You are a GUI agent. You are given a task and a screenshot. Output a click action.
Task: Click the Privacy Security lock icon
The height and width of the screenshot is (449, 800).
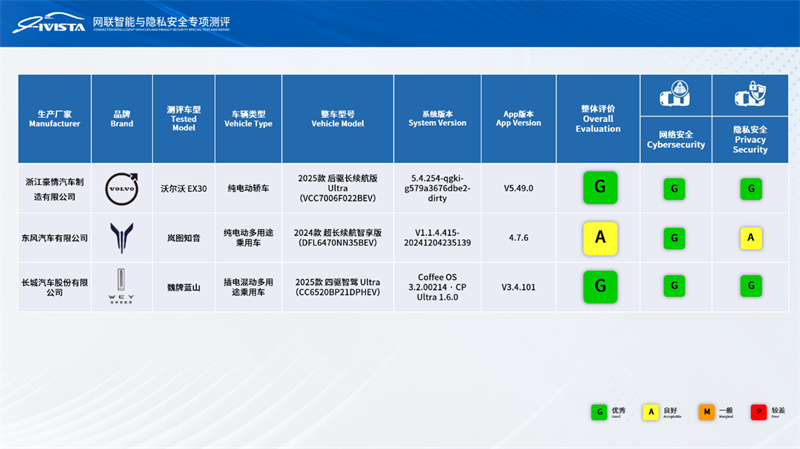tap(750, 97)
